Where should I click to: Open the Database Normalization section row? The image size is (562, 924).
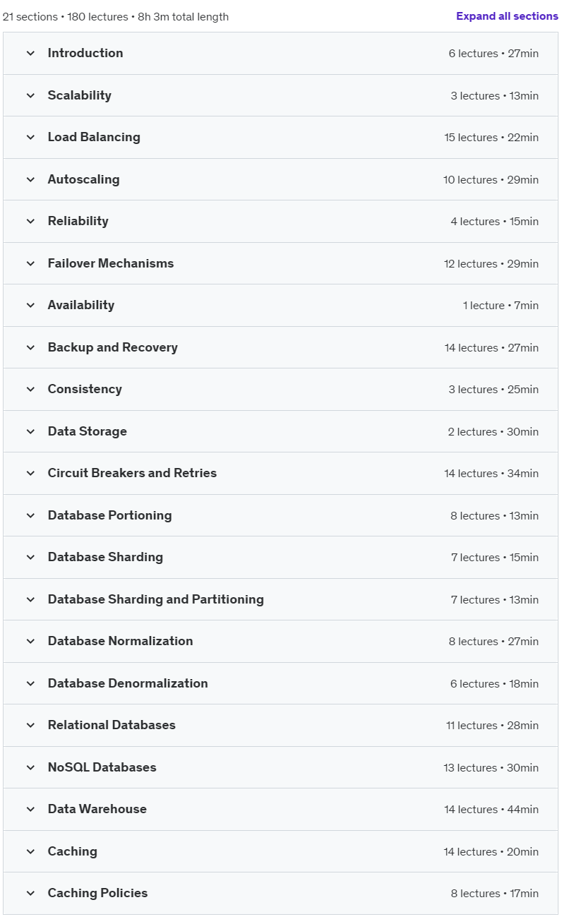point(280,641)
